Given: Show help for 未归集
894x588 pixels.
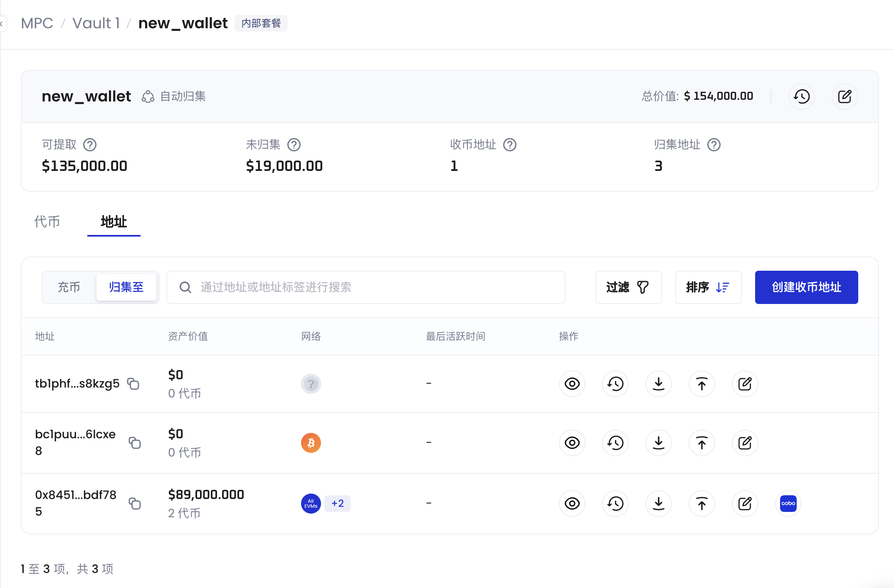Looking at the screenshot, I should click(x=294, y=145).
